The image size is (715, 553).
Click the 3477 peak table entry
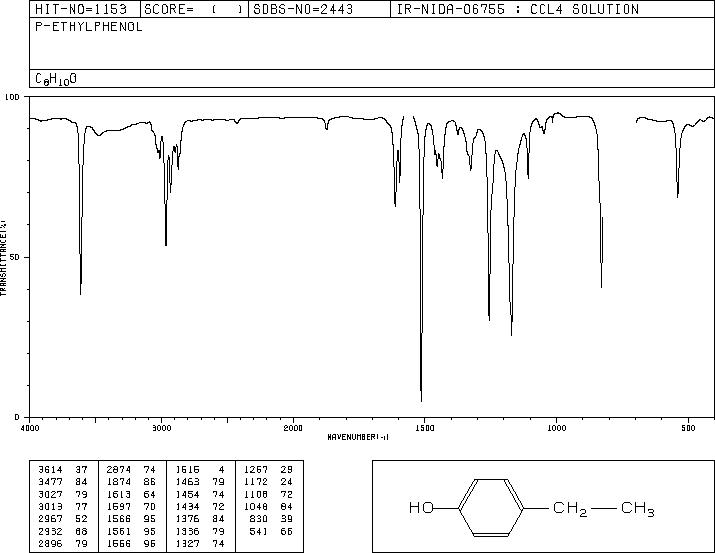click(63, 482)
